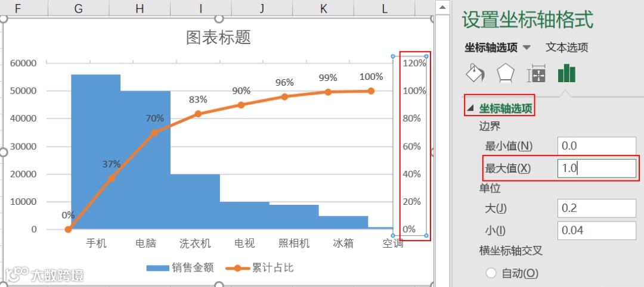Select the 累计占比 legend entry
This screenshot has height=287, width=644.
pos(259,268)
